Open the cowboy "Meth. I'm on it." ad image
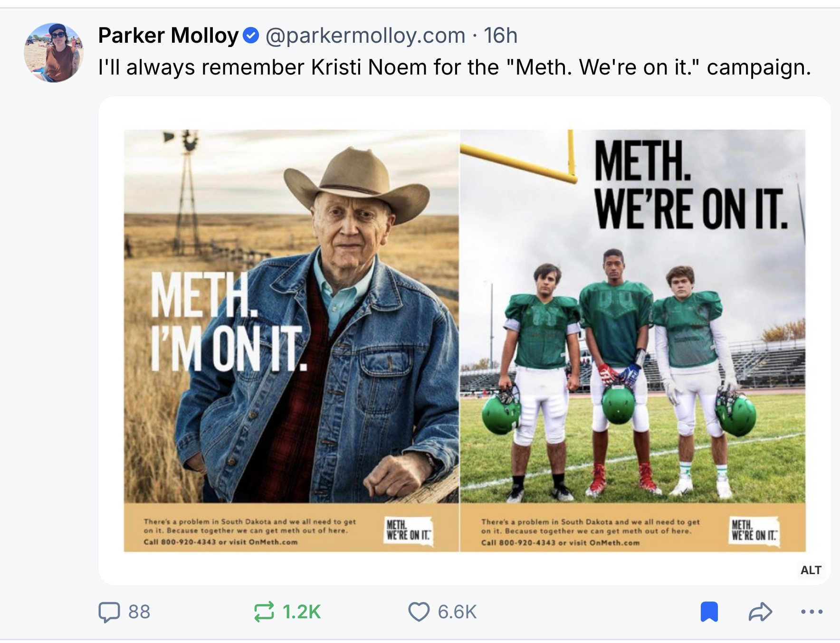Screen dimensions: 840x643 [x=291, y=316]
